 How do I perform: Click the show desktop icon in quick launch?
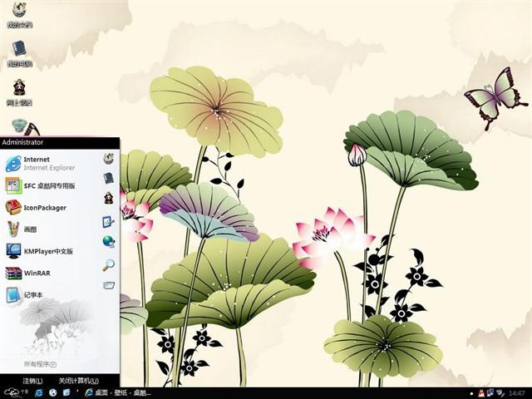point(66,392)
